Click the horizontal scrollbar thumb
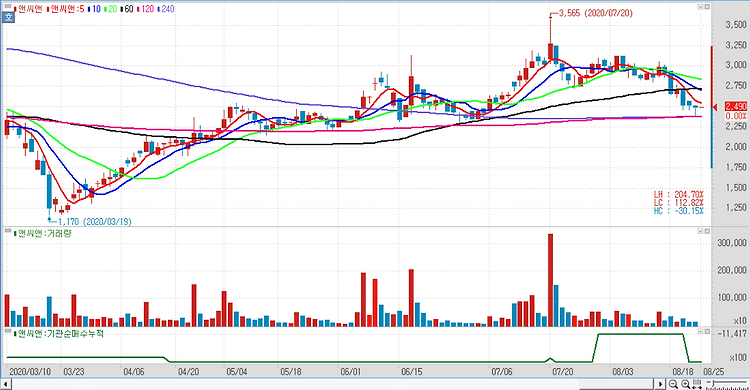The width and height of the screenshot is (750, 390). point(617,384)
